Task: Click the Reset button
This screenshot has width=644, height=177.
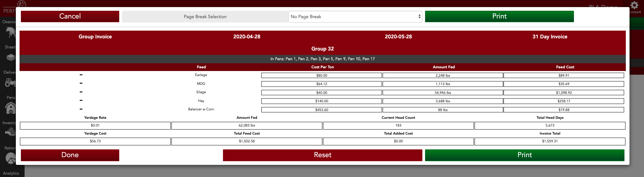Action: point(322,155)
